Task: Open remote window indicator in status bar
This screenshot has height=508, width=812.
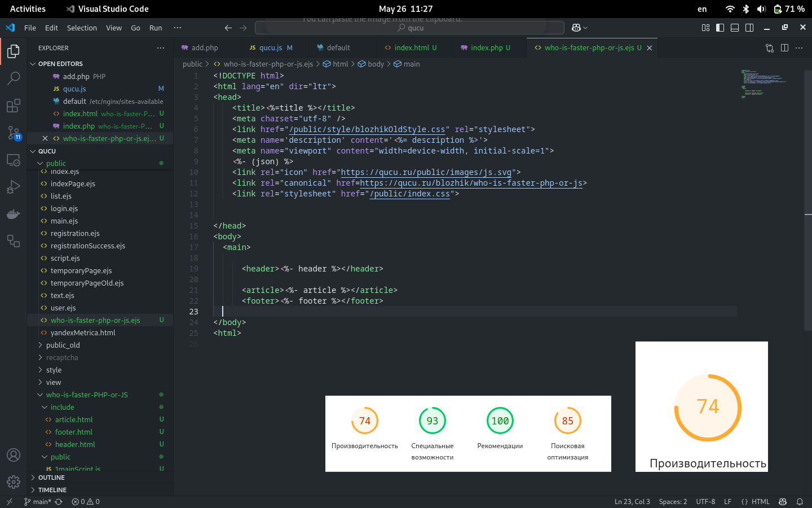Action: [x=9, y=502]
